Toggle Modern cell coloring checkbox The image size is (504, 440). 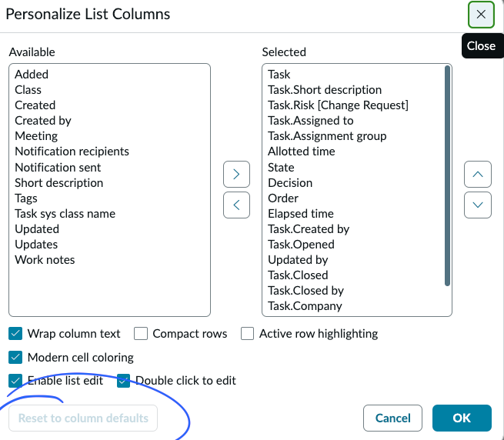point(15,357)
